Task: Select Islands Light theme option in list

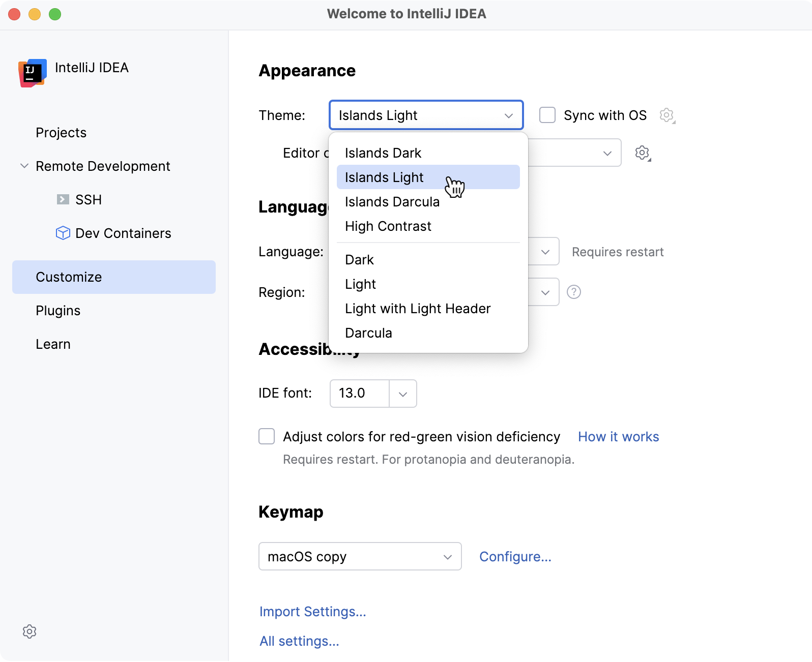Action: (428, 177)
